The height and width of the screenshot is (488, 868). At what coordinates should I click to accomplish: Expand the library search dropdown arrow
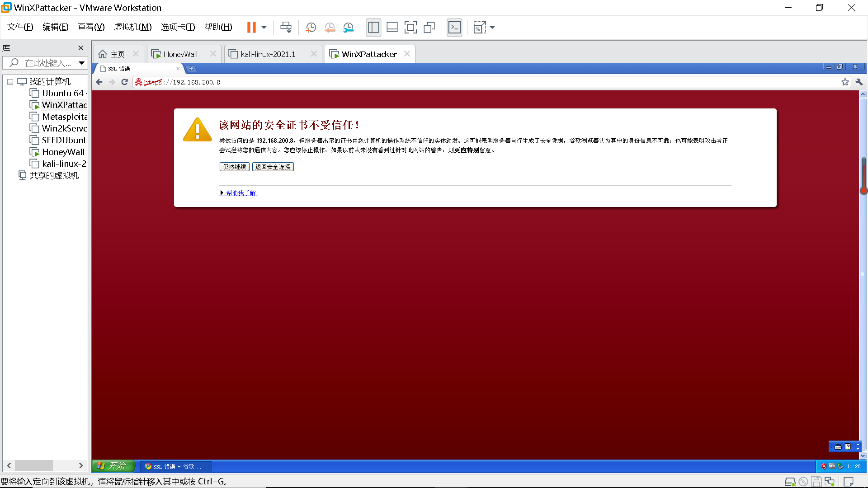[x=81, y=63]
